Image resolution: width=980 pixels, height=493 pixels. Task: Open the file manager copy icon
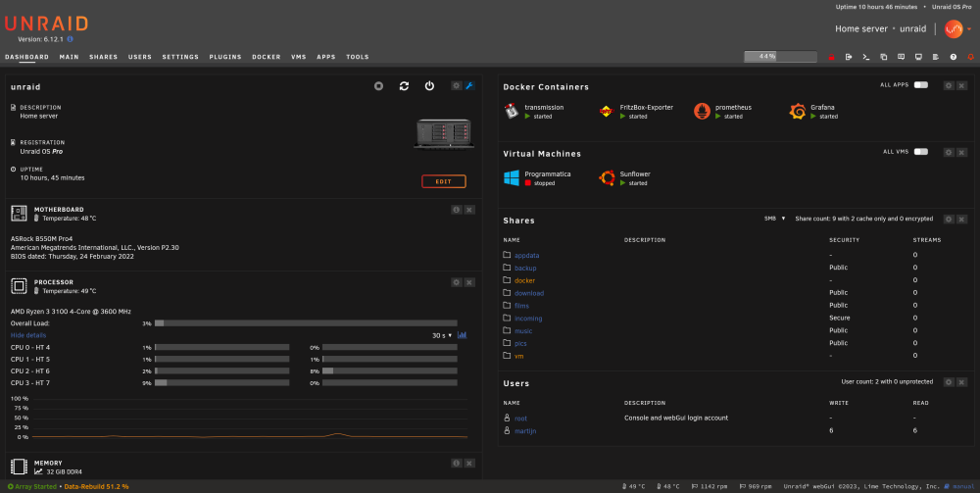pos(884,57)
